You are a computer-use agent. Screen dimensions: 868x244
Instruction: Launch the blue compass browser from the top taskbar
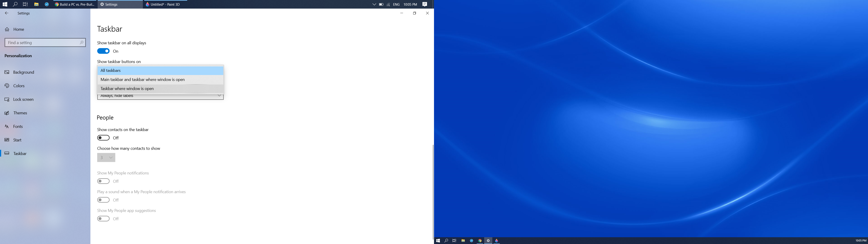point(47,4)
